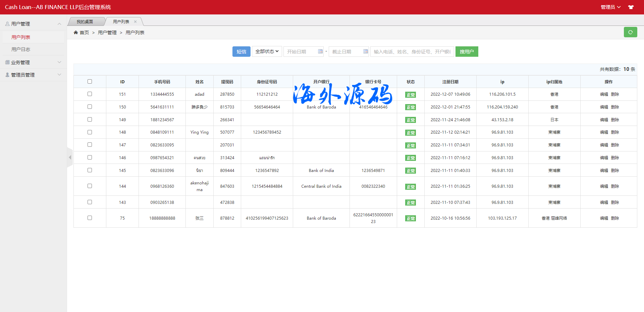
Task: Click the green refresh icon button
Action: click(x=630, y=32)
